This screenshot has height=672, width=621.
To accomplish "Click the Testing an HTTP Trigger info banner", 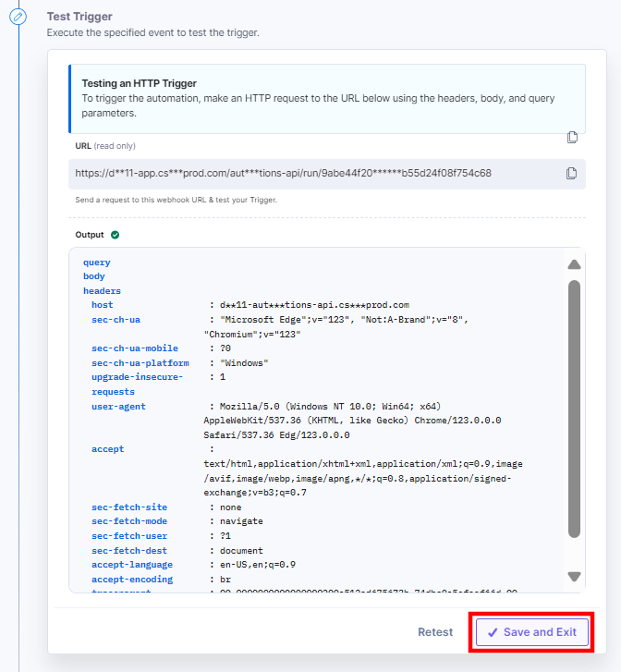I will (327, 99).
